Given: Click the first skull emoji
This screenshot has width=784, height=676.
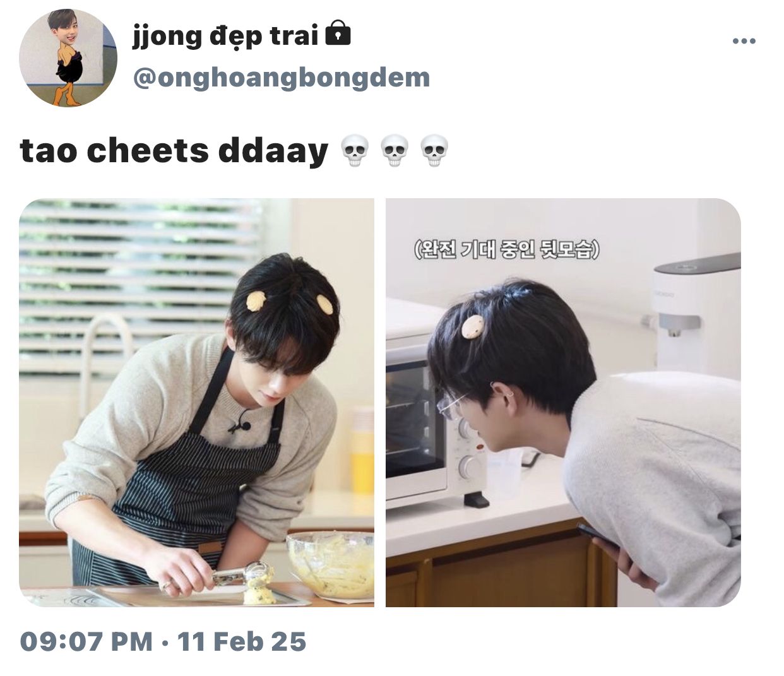Looking at the screenshot, I should coord(354,151).
